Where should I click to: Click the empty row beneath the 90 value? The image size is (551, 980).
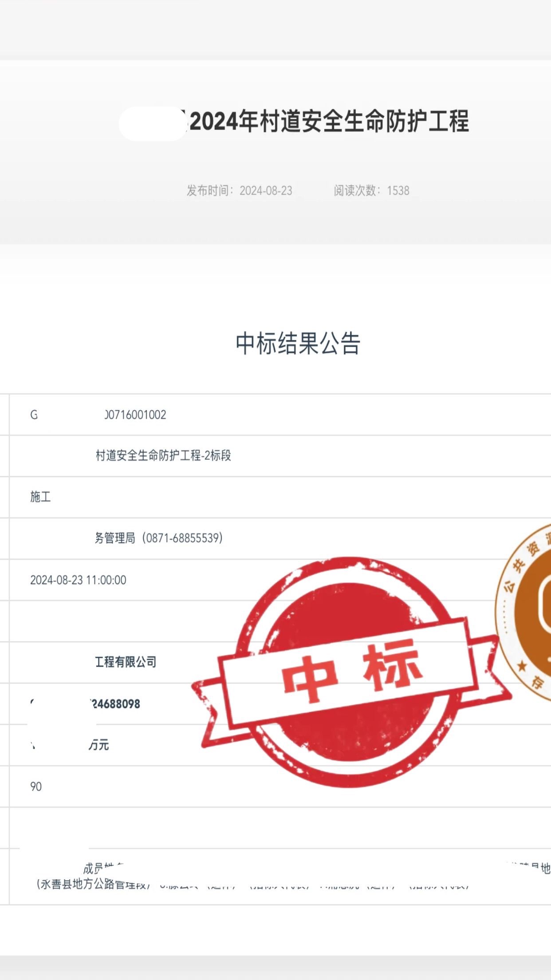133,828
